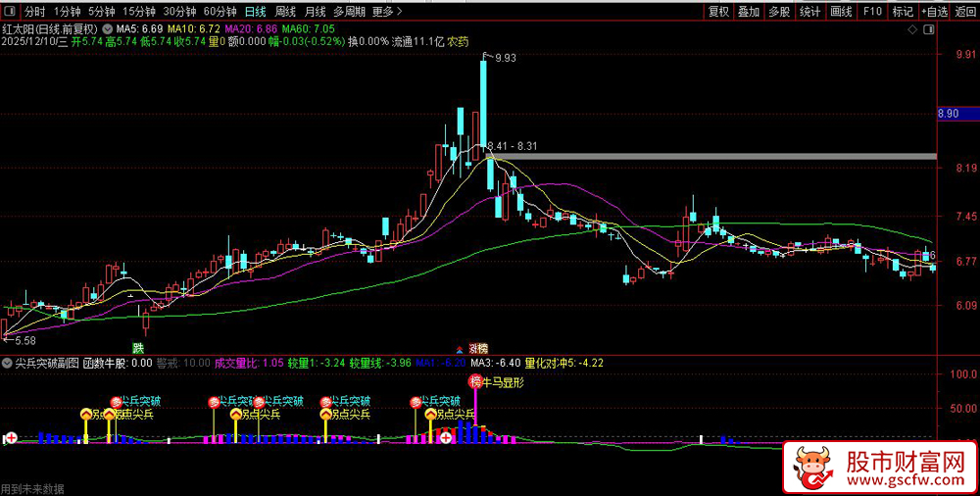Viewport: 980px width, 496px height.
Task: Expand the 更多 periods menu
Action: pyautogui.click(x=387, y=11)
